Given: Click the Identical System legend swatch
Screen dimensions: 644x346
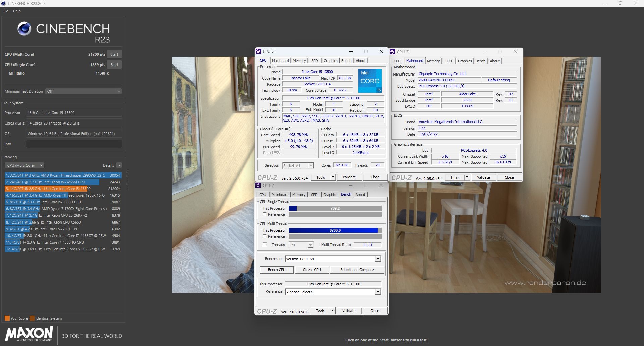Looking at the screenshot, I should click(32, 318).
